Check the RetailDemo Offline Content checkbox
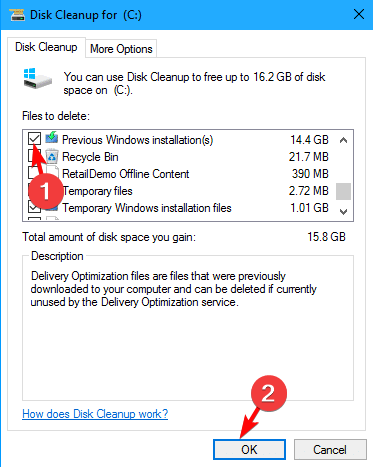This screenshot has width=373, height=467. point(33,173)
